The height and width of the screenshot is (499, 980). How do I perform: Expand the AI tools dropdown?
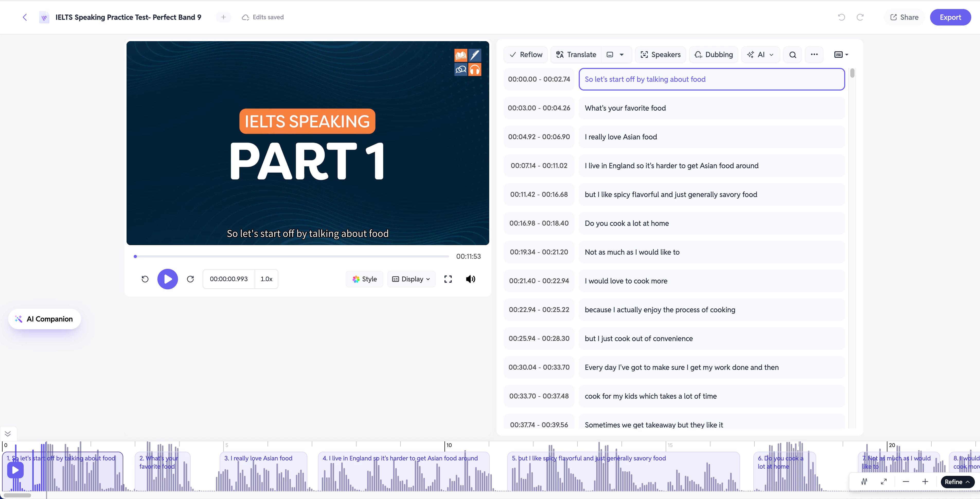(761, 54)
